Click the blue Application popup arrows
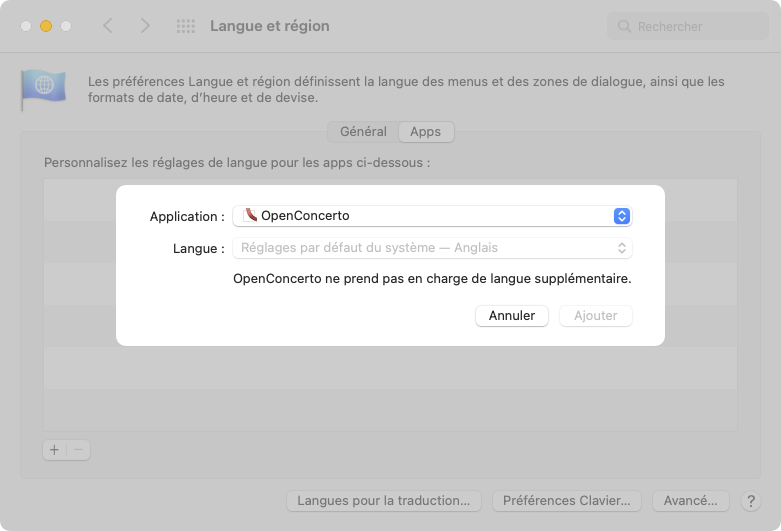This screenshot has width=781, height=531. (622, 216)
